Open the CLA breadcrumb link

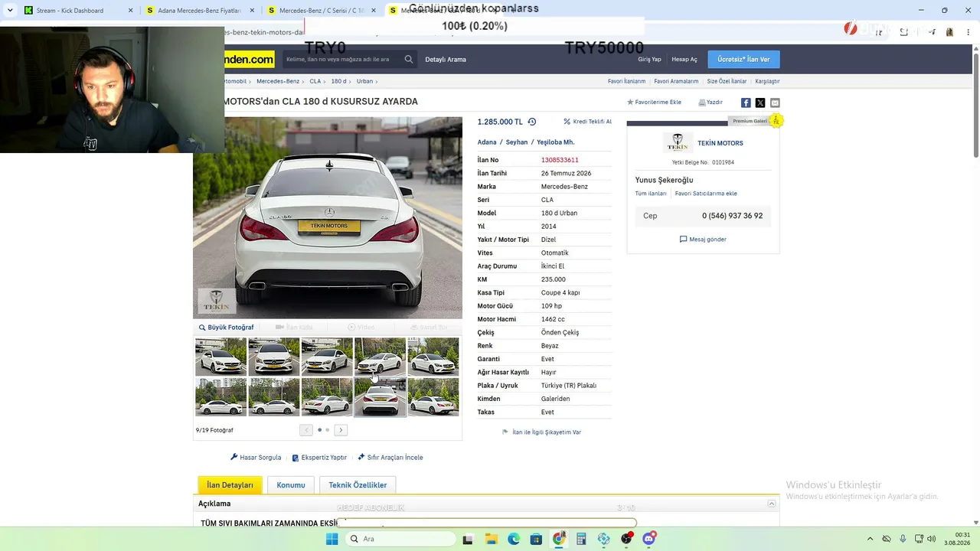tap(315, 81)
